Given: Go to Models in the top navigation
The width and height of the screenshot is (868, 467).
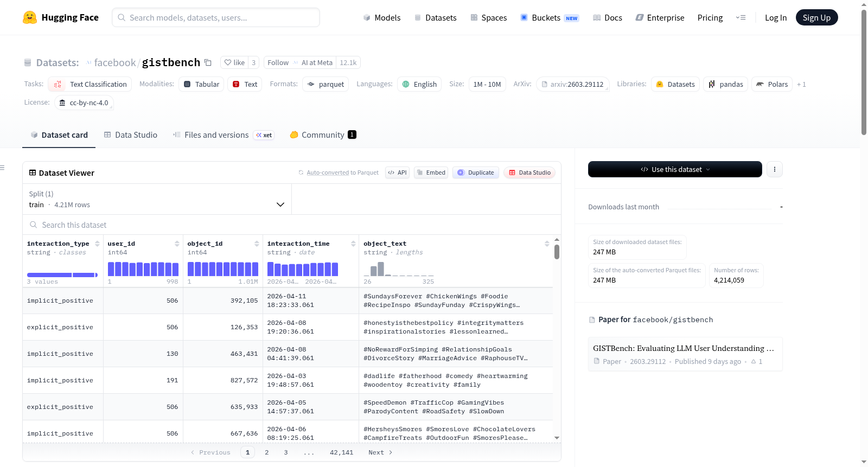Looking at the screenshot, I should coord(382,17).
